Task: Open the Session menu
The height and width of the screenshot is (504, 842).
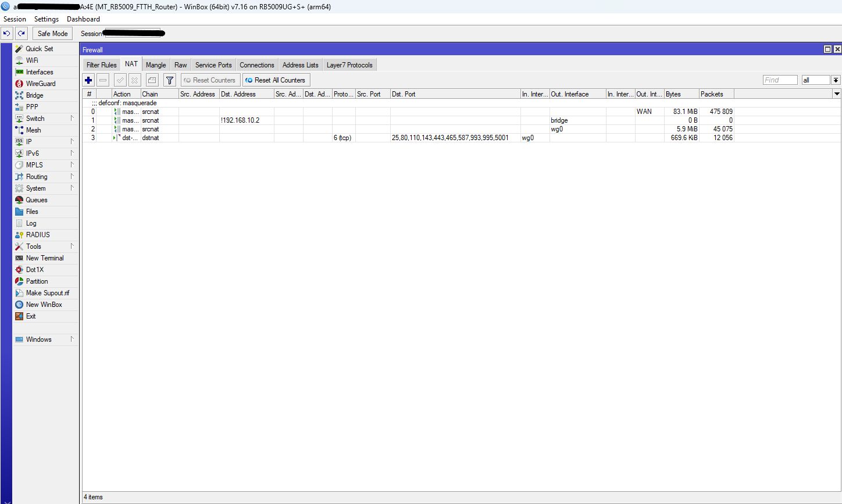Action: [x=15, y=19]
